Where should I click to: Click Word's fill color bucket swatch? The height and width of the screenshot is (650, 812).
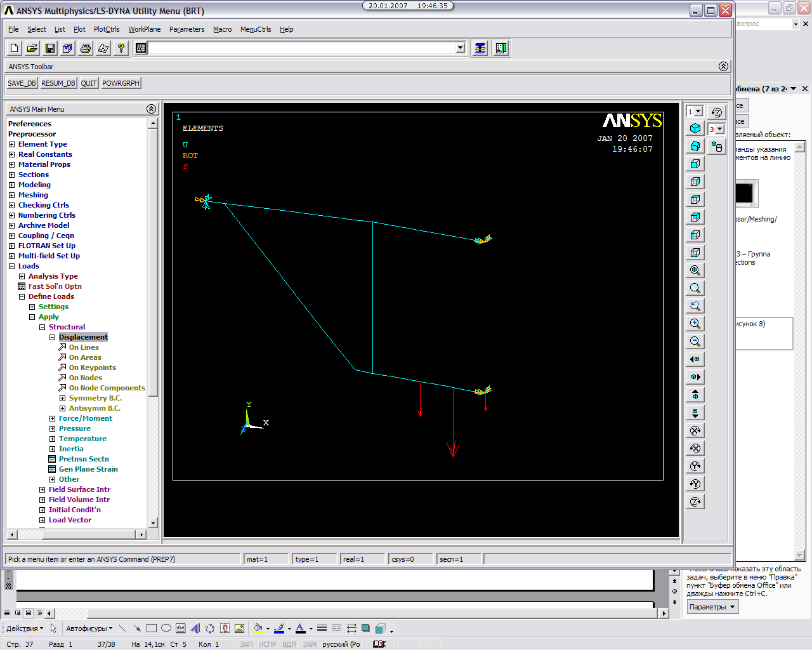tap(257, 628)
